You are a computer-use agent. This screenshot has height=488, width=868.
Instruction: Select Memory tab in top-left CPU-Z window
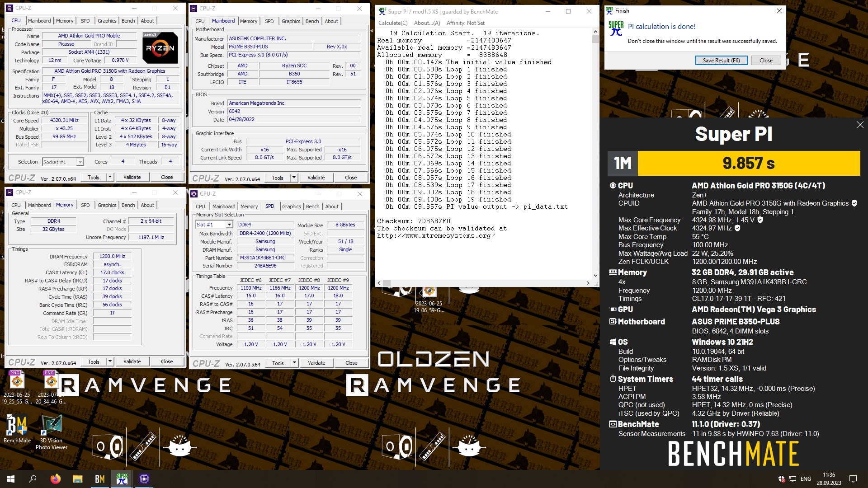65,21
